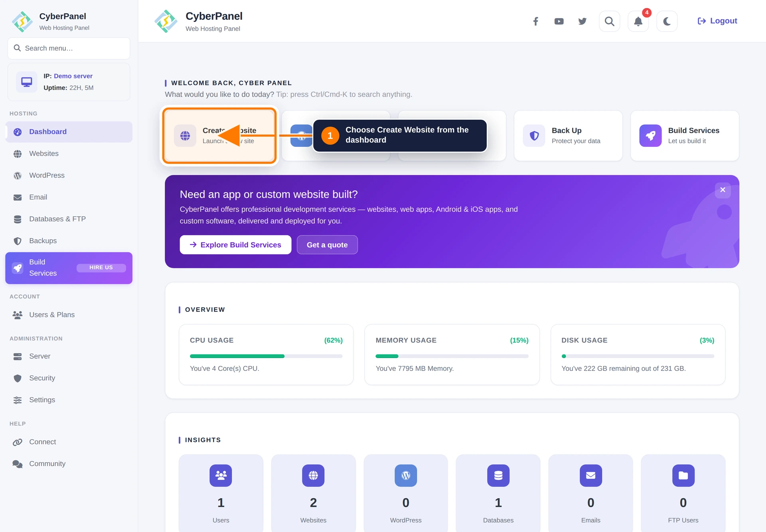Open Connect in the Help section
766x532 pixels.
69,442
